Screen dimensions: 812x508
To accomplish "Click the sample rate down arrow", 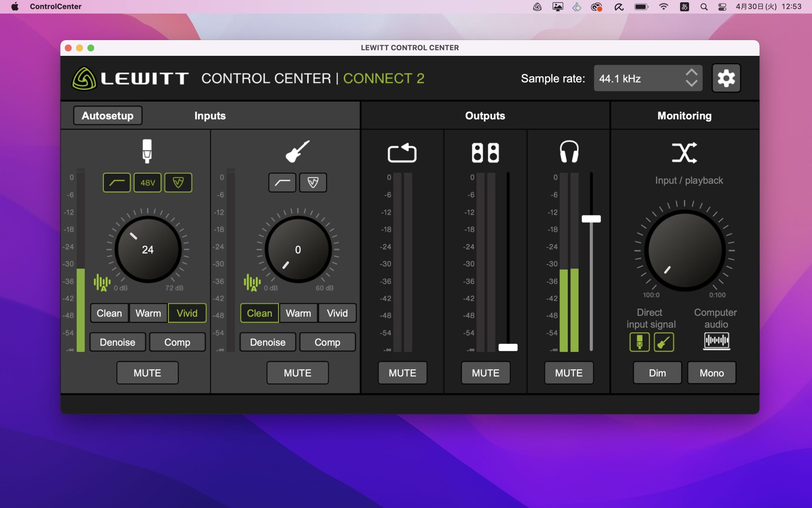I will [x=691, y=84].
